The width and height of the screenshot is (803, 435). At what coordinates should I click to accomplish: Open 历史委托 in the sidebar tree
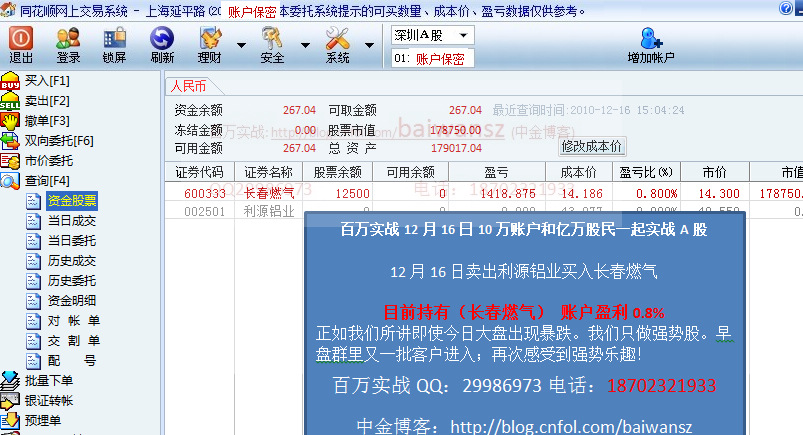[x=72, y=280]
